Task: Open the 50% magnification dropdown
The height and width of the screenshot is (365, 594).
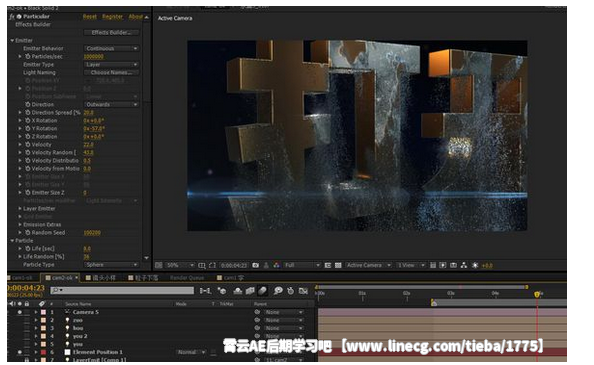Action: click(x=180, y=265)
